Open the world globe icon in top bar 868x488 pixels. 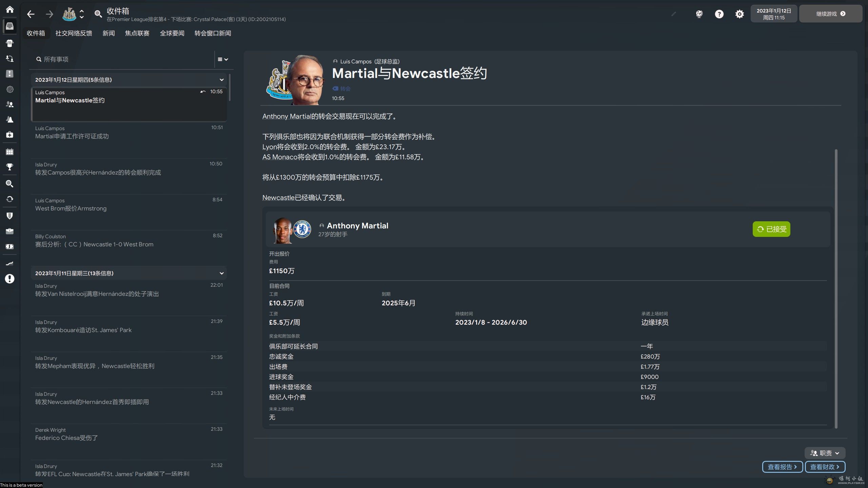coord(699,14)
